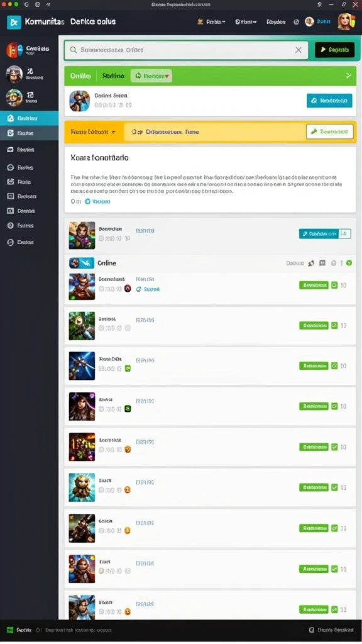Viewport: 362px width, 644px height.
Task: Tick the checkbox on the brown warrior game row
Action: click(x=334, y=528)
